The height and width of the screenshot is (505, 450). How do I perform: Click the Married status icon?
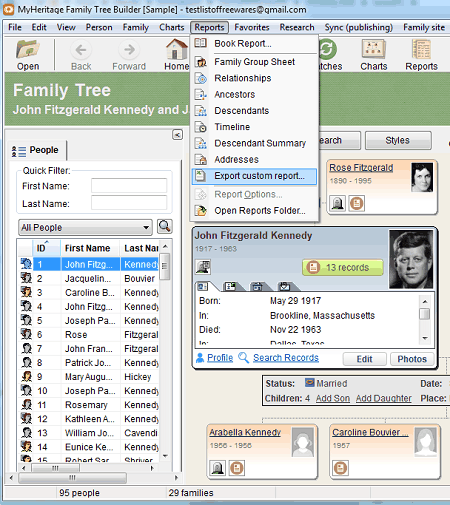310,383
